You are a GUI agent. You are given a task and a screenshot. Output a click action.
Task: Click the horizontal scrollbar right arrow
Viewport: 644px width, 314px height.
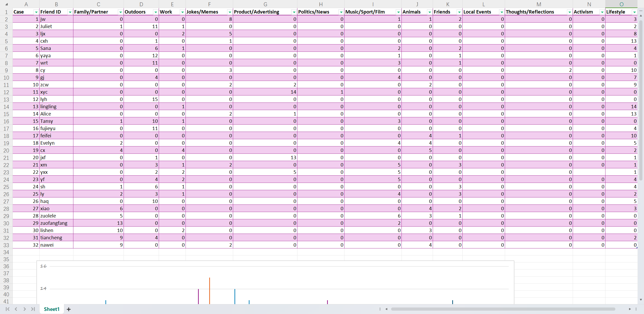pos(630,309)
